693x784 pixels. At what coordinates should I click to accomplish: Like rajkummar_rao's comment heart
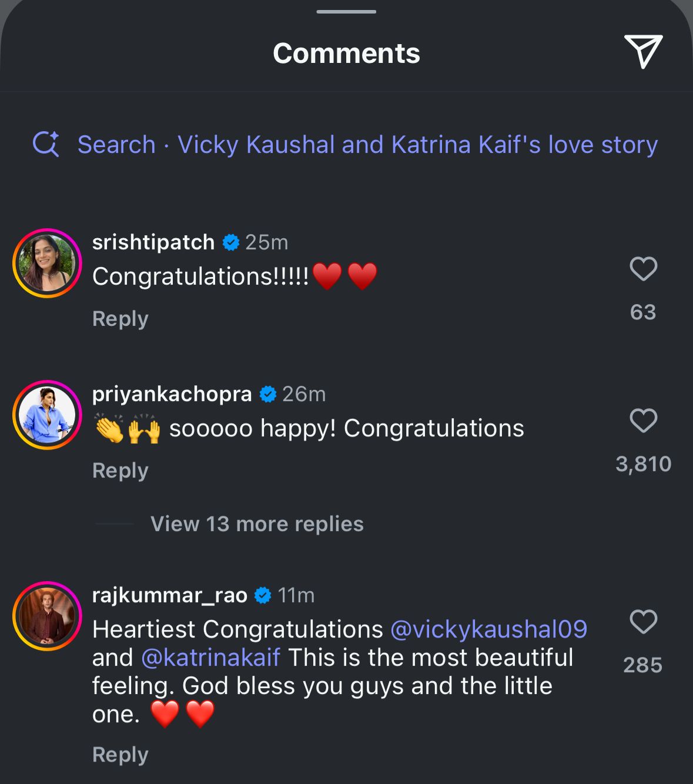pos(643,622)
